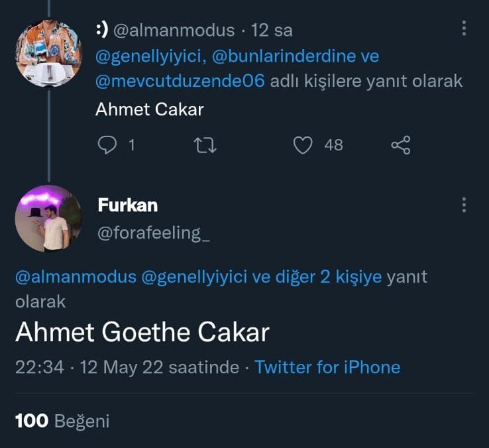The width and height of the screenshot is (489, 448).
Task: Click the @almanmodus handle in top tweet
Action: pyautogui.click(x=174, y=30)
